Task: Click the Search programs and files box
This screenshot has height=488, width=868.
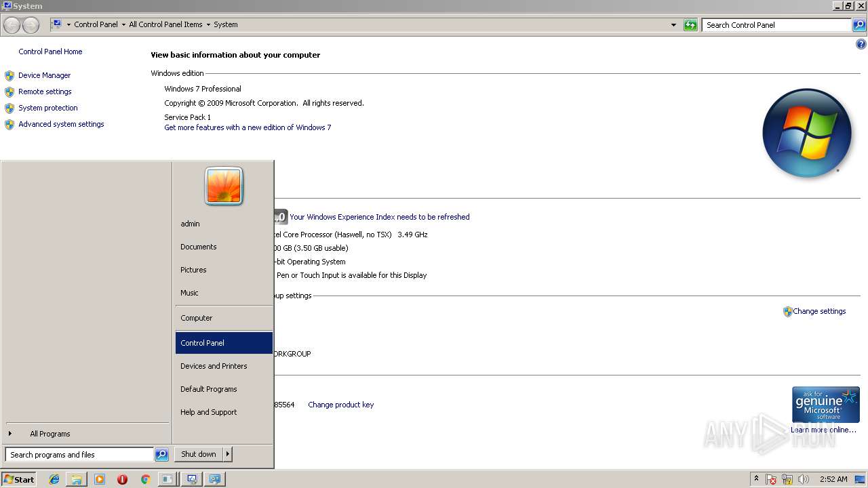Action: tap(79, 455)
